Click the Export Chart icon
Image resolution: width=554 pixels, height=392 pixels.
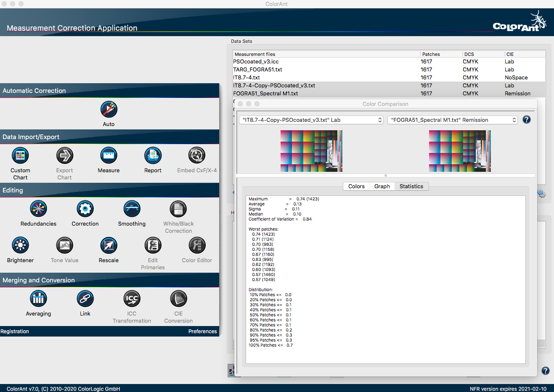[x=64, y=155]
